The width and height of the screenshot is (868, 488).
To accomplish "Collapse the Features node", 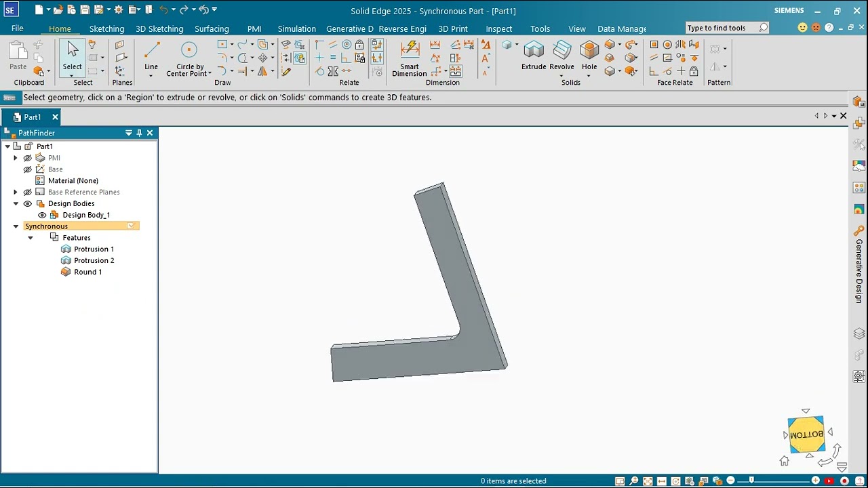I will (30, 238).
